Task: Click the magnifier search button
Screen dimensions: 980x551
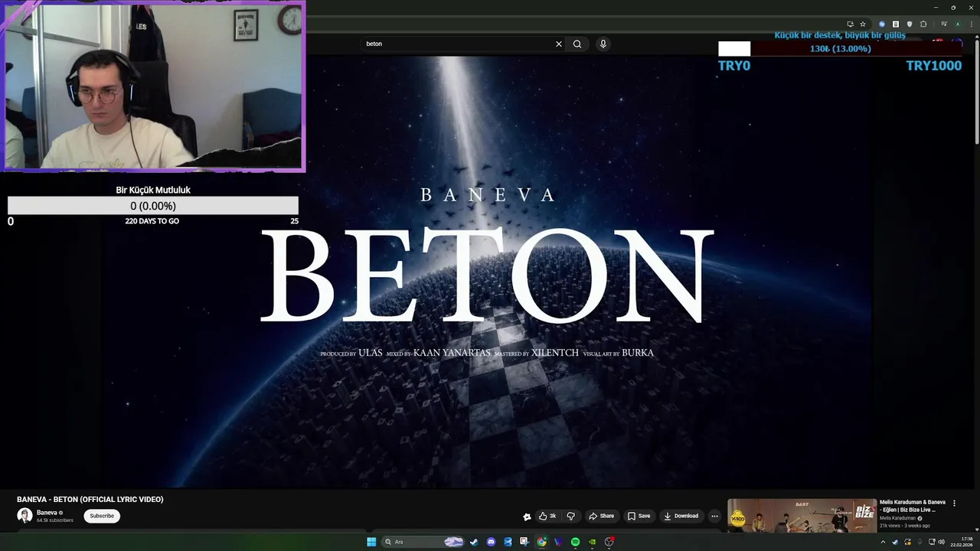Action: [x=577, y=44]
